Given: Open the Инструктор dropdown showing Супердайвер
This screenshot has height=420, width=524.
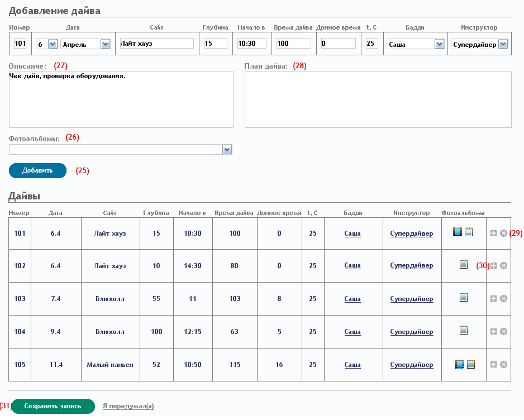Looking at the screenshot, I should point(479,44).
